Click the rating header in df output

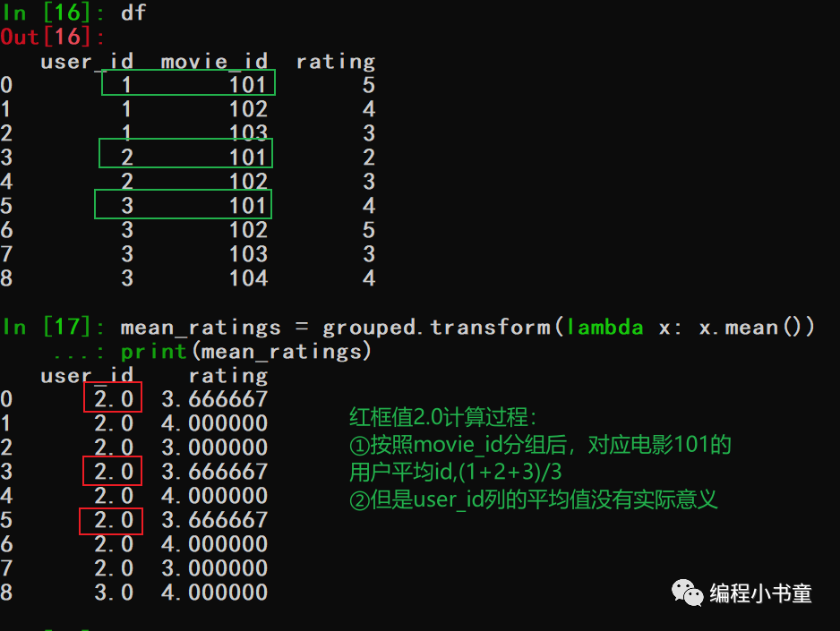pyautogui.click(x=336, y=62)
